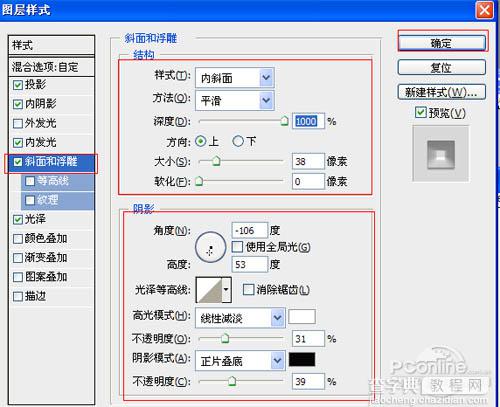Click the highlight 不透明度(O) slider handle
This screenshot has height=407, width=500.
[225, 339]
